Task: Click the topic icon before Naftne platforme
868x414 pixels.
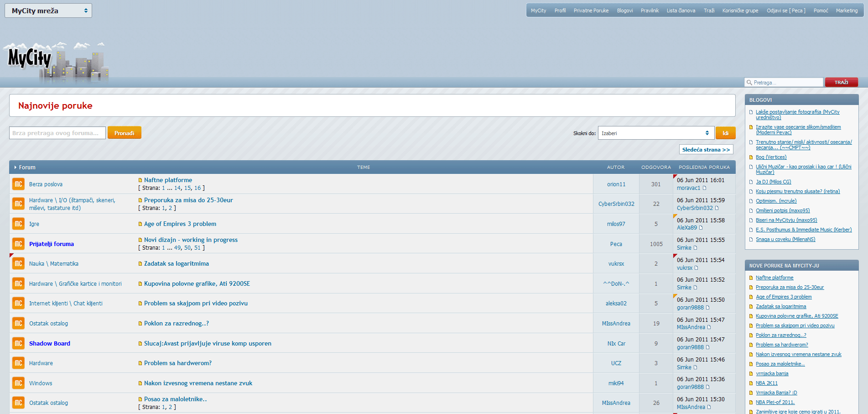Action: (x=140, y=180)
